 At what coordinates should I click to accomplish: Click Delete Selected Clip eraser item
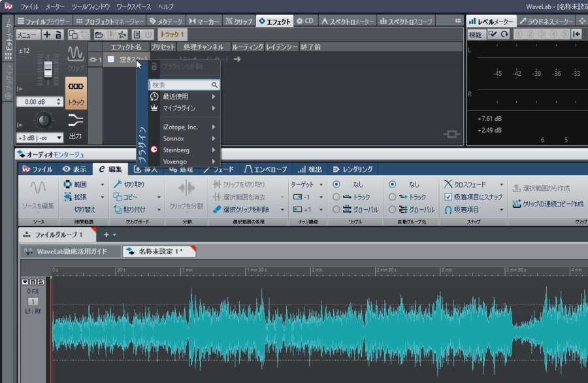tap(241, 209)
